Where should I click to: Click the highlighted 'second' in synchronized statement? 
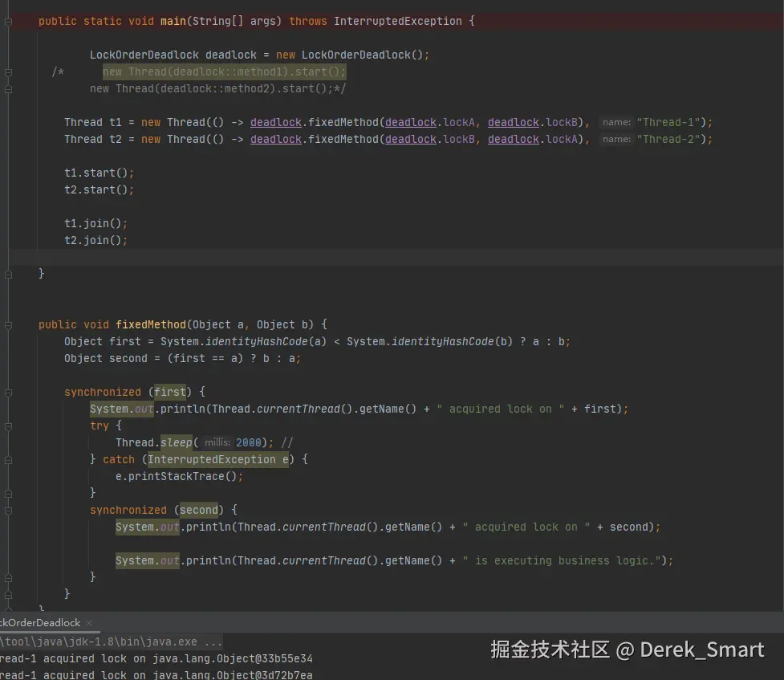(198, 510)
